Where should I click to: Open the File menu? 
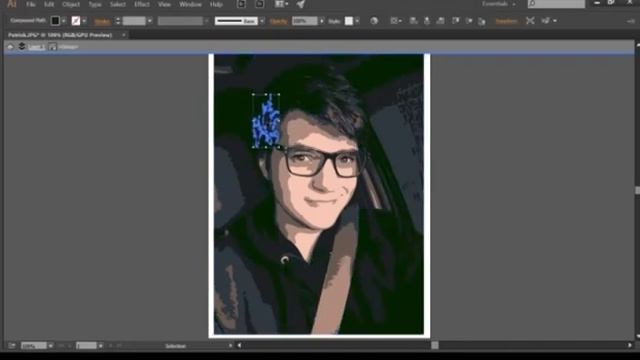31,4
